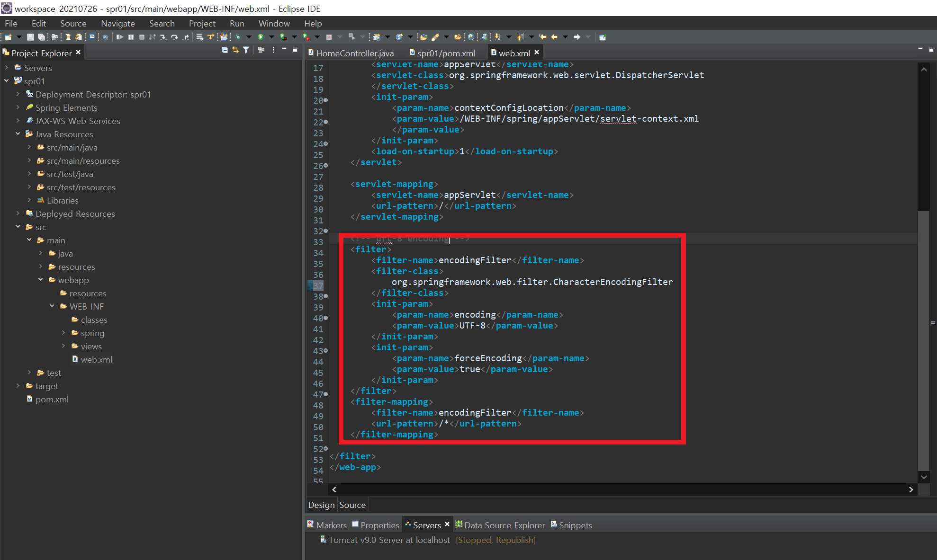Viewport: 937px width, 560px height.
Task: Click the green Run button icon
Action: coord(260,37)
